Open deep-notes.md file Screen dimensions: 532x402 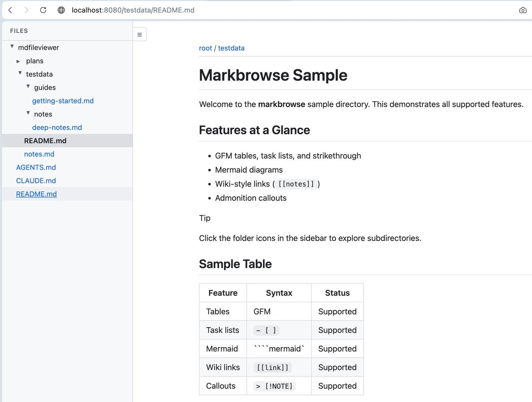(x=57, y=127)
